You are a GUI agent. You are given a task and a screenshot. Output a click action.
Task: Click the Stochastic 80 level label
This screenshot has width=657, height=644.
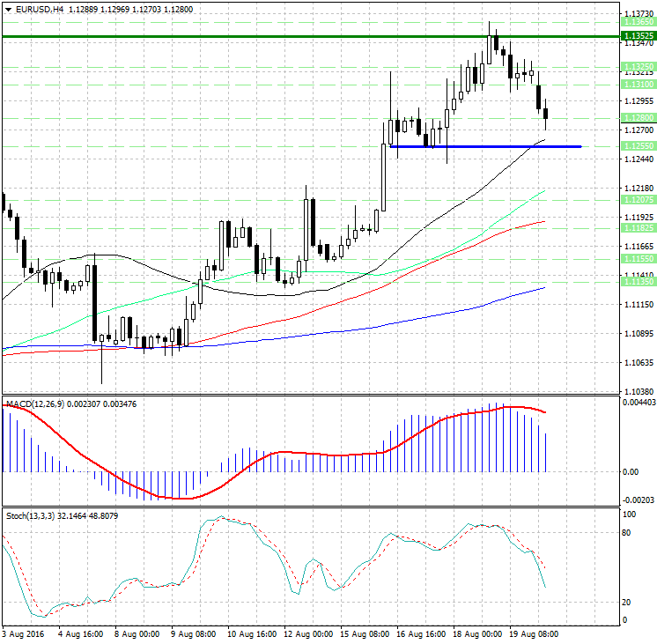tap(628, 532)
